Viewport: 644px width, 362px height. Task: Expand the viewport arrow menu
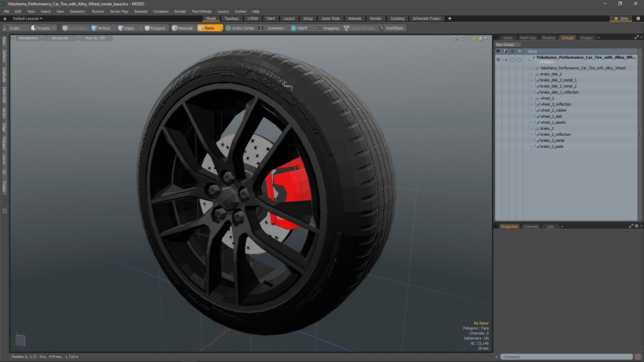click(x=486, y=38)
